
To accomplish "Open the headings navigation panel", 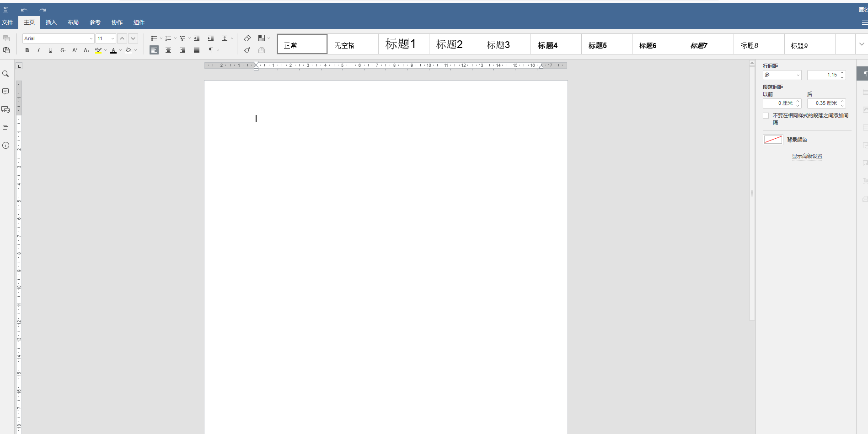I will (5, 127).
